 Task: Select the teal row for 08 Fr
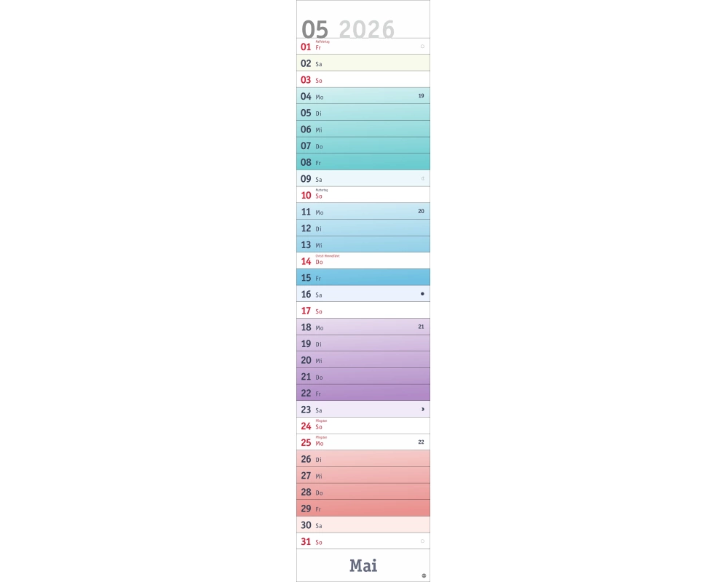(363, 162)
